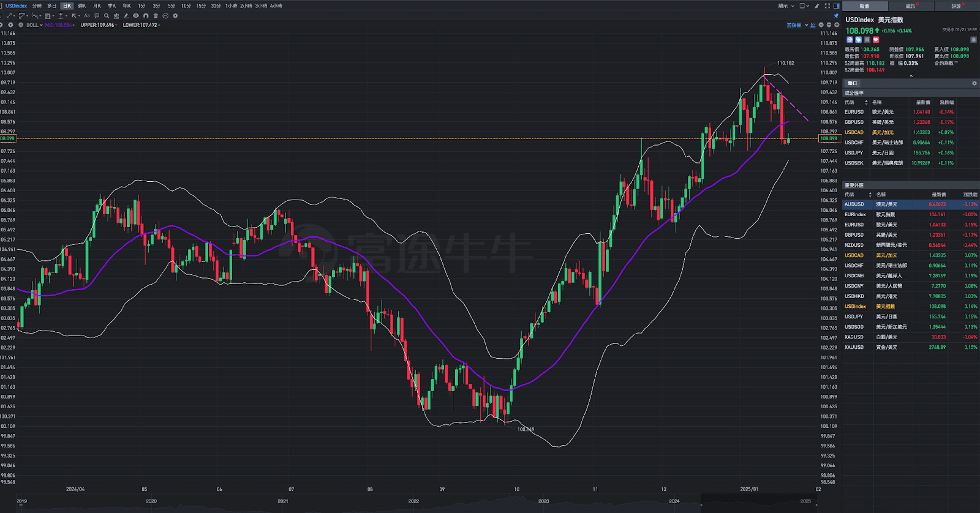This screenshot has width=980, height=513.
Task: Select the 15分 timeframe
Action: pos(201,6)
